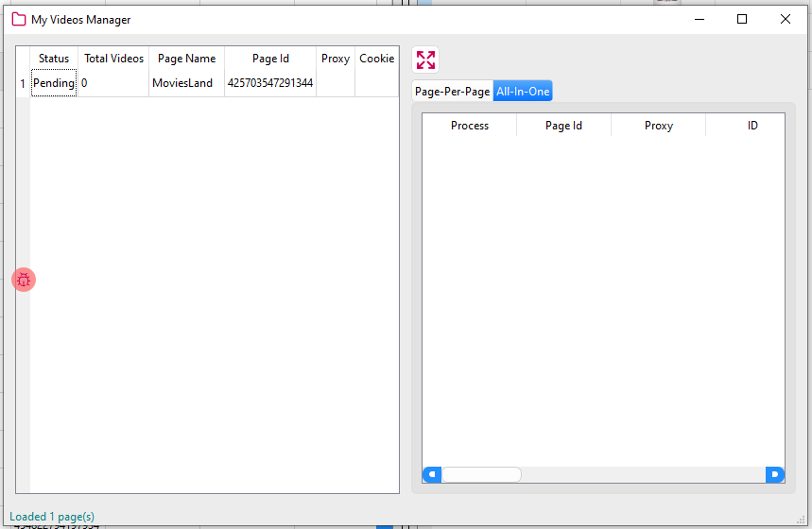Maximize the My Videos Manager window
The width and height of the screenshot is (812, 529).
[742, 19]
